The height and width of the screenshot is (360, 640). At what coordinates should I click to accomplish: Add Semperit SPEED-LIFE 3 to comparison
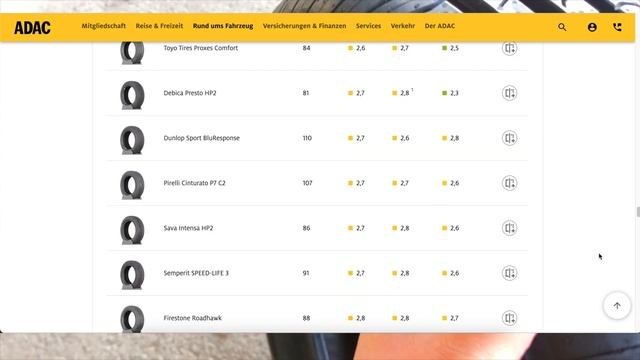pos(509,273)
